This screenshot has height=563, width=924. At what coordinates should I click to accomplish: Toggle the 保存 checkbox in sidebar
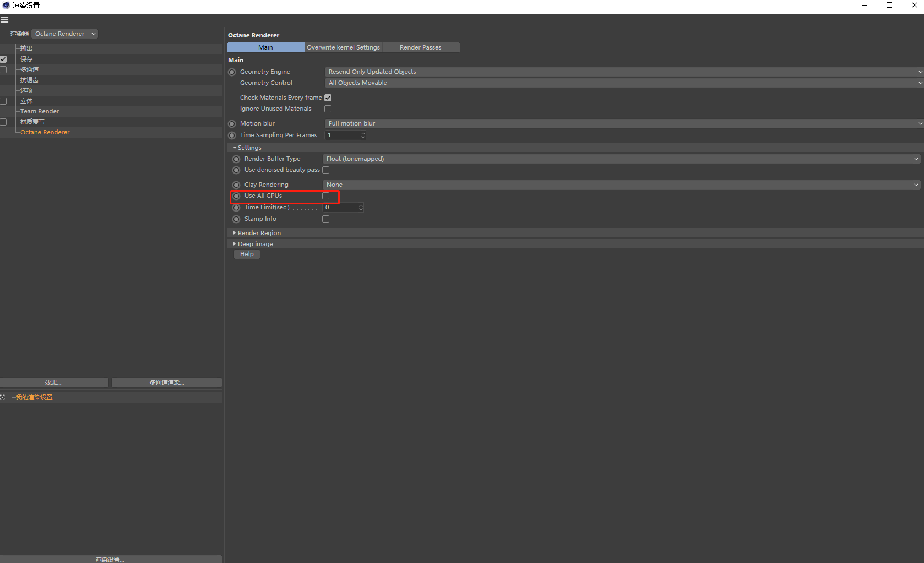pyautogui.click(x=3, y=59)
